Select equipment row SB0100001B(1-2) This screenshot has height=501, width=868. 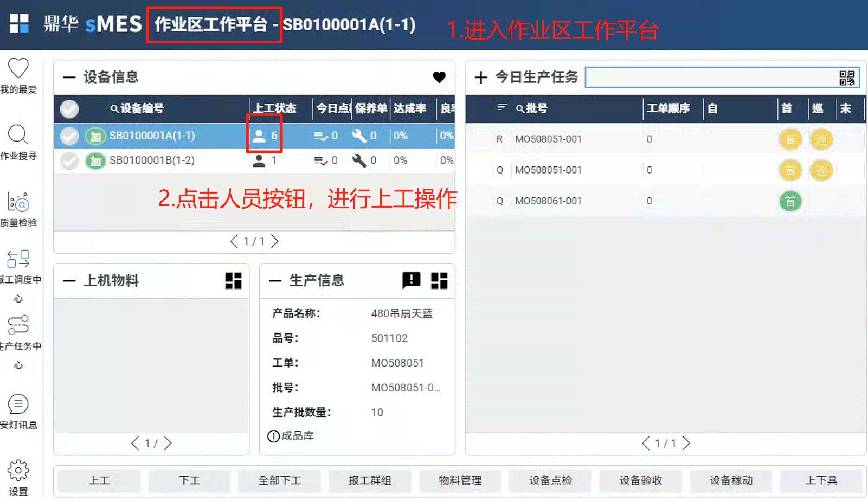click(254, 161)
